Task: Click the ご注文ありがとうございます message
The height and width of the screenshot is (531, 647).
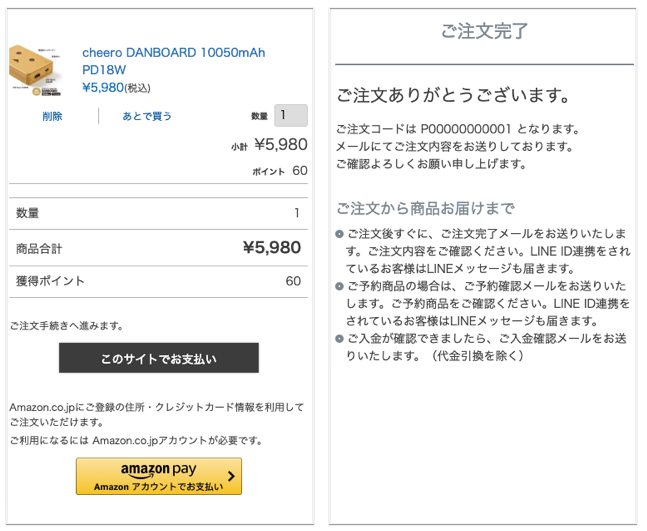Action: point(453,95)
